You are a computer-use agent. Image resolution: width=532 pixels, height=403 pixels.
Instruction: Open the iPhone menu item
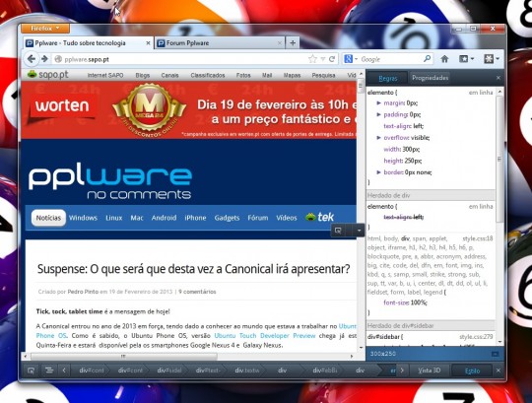(195, 218)
